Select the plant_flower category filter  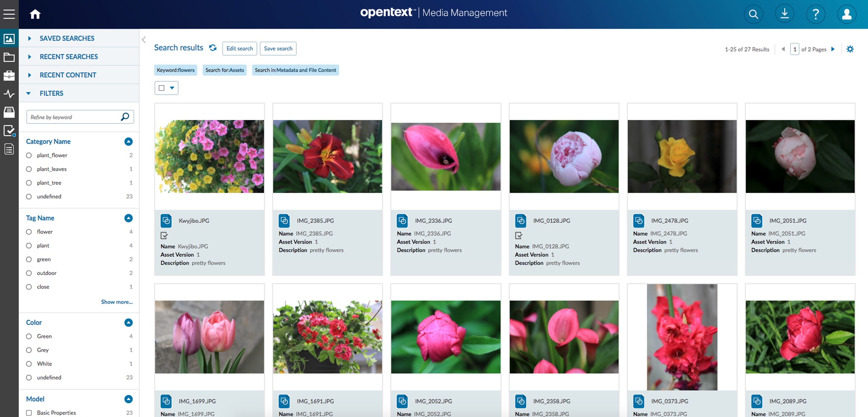tap(29, 155)
